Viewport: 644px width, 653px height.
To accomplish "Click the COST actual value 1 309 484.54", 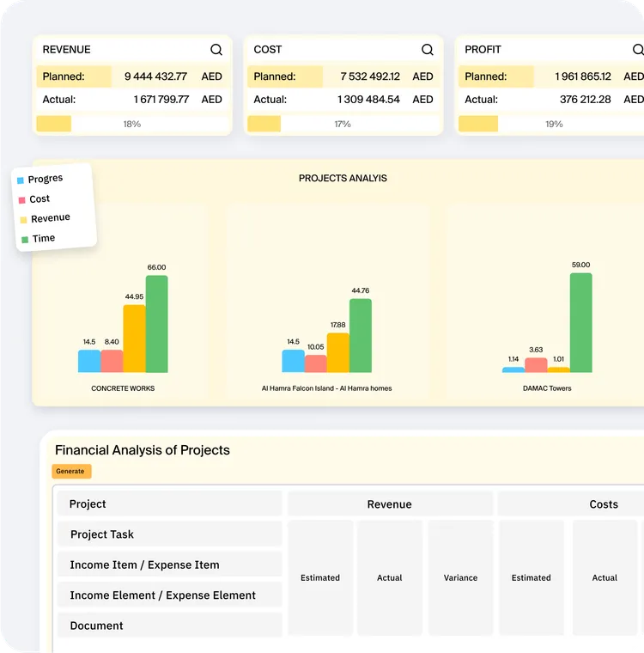I will pos(368,100).
